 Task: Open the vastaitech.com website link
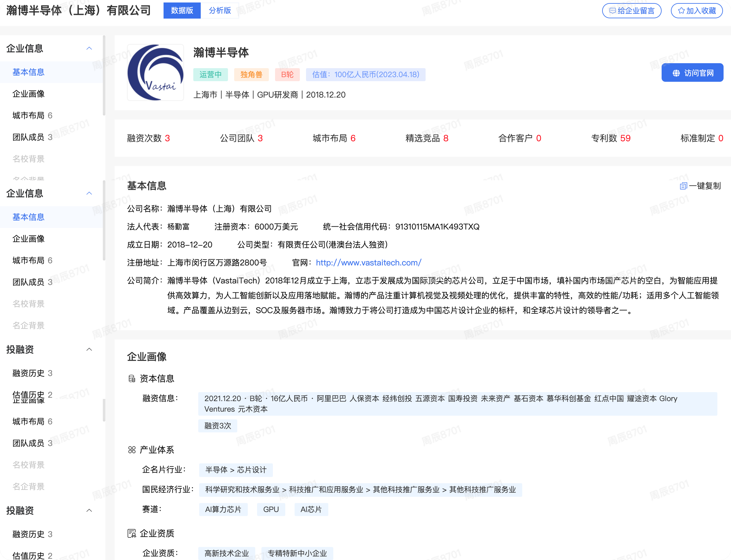368,263
